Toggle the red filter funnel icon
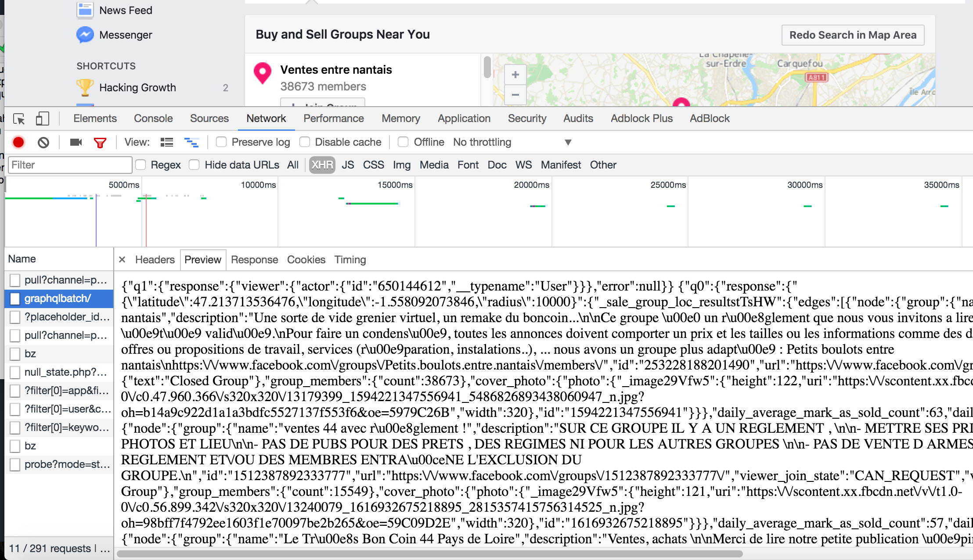The image size is (973, 560). [100, 142]
